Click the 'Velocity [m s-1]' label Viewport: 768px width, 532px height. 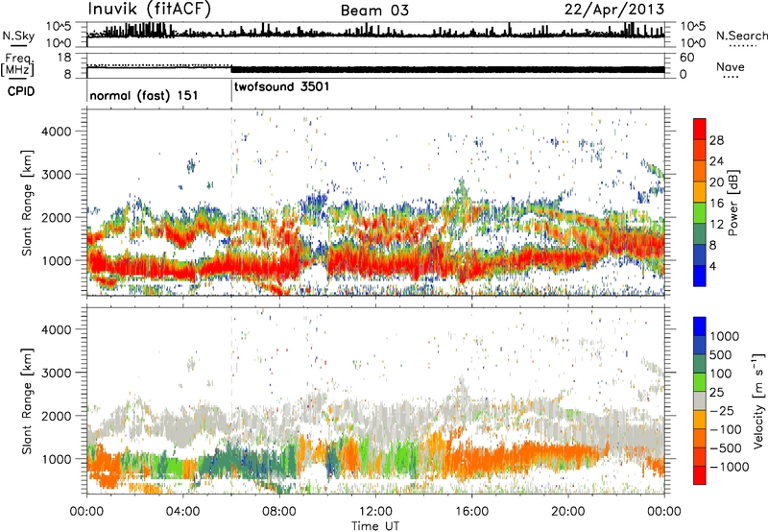pyautogui.click(x=758, y=400)
